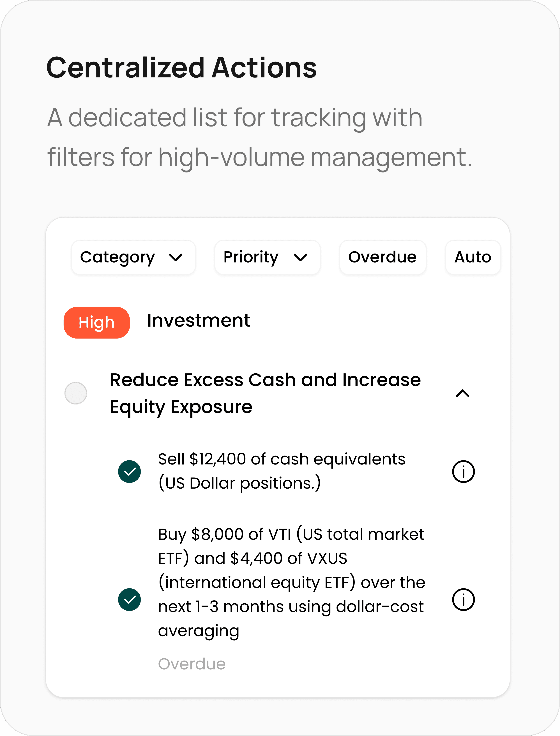
Task: Click the High priority badge
Action: pos(97,322)
